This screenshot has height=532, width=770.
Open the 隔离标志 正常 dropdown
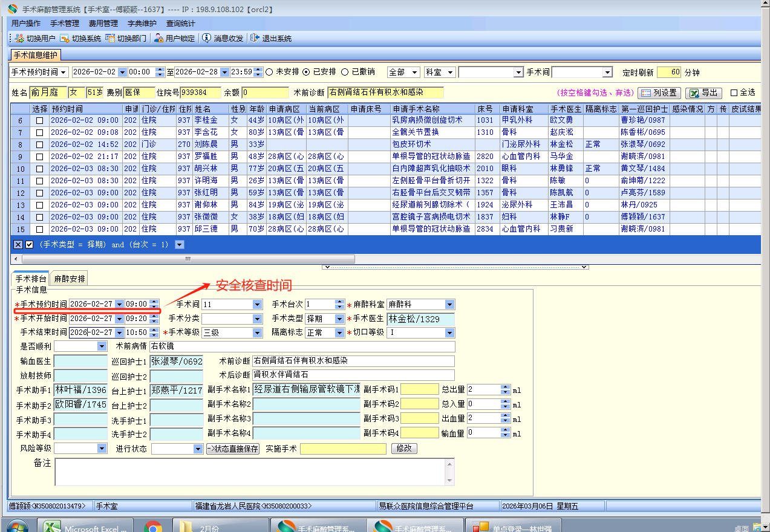point(339,332)
